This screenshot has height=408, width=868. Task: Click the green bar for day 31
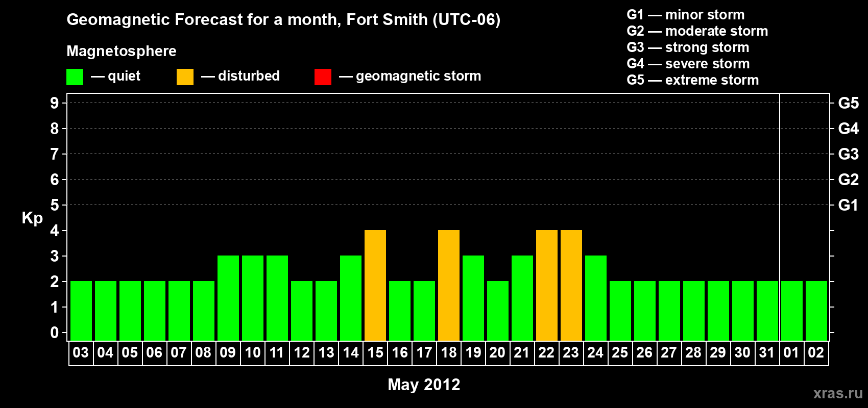click(x=767, y=311)
